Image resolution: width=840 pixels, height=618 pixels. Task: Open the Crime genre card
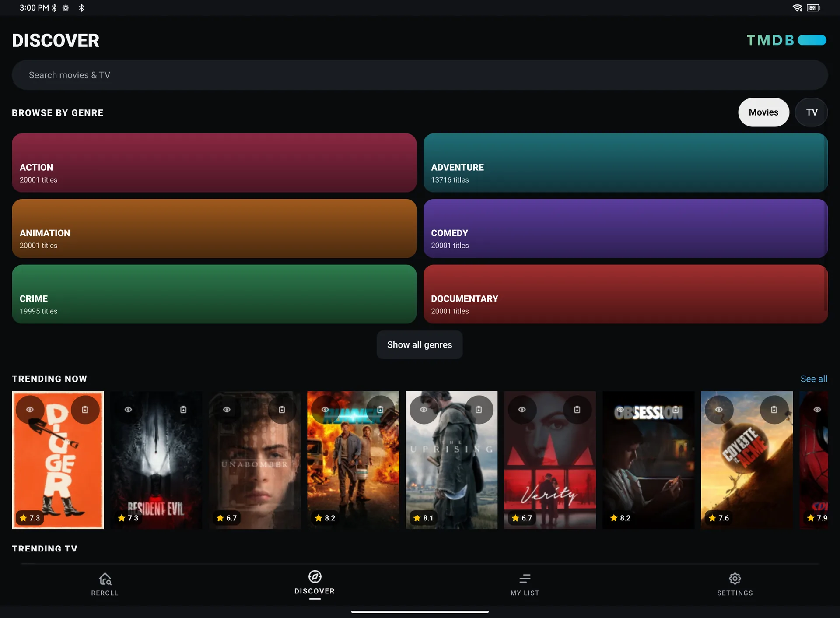pos(214,294)
